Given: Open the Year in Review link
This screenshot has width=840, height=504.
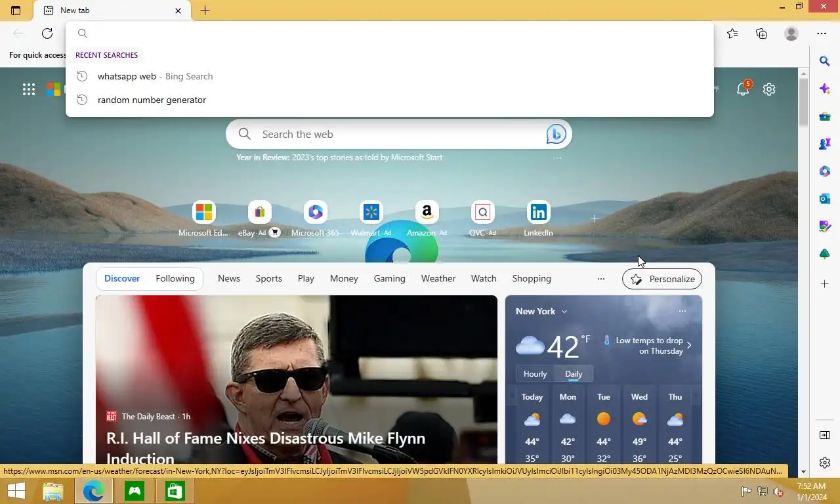Looking at the screenshot, I should [x=339, y=157].
